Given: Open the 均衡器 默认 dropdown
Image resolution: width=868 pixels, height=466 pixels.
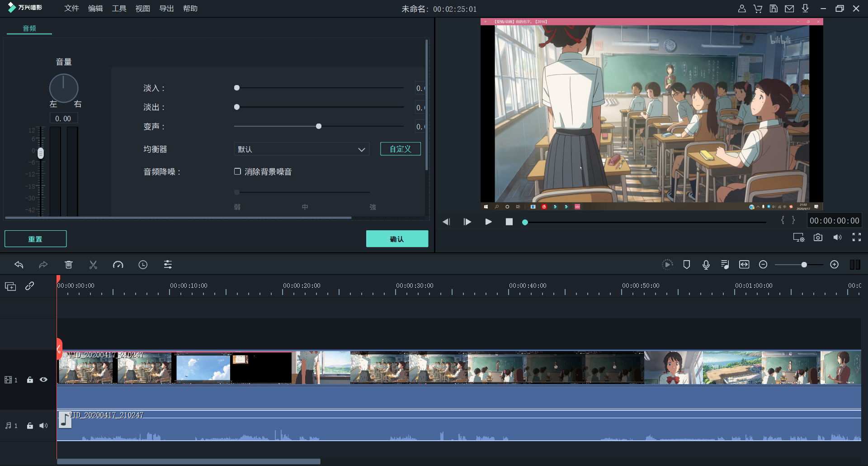Looking at the screenshot, I should 301,149.
